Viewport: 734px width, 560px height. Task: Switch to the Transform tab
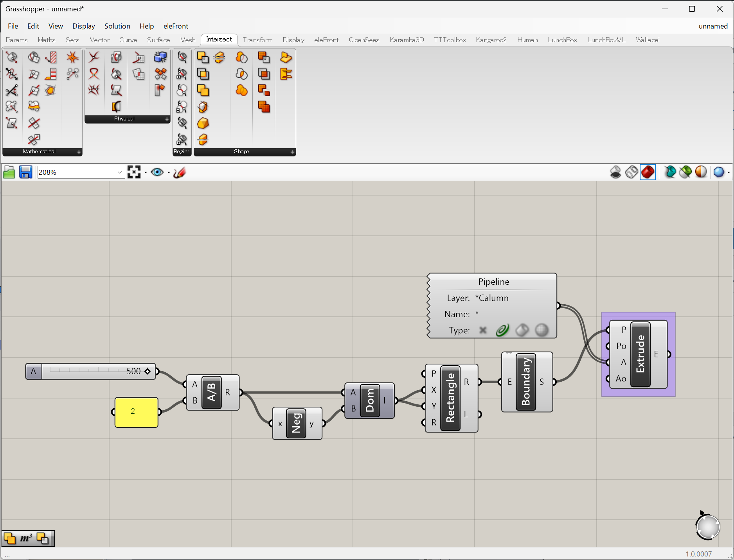257,40
